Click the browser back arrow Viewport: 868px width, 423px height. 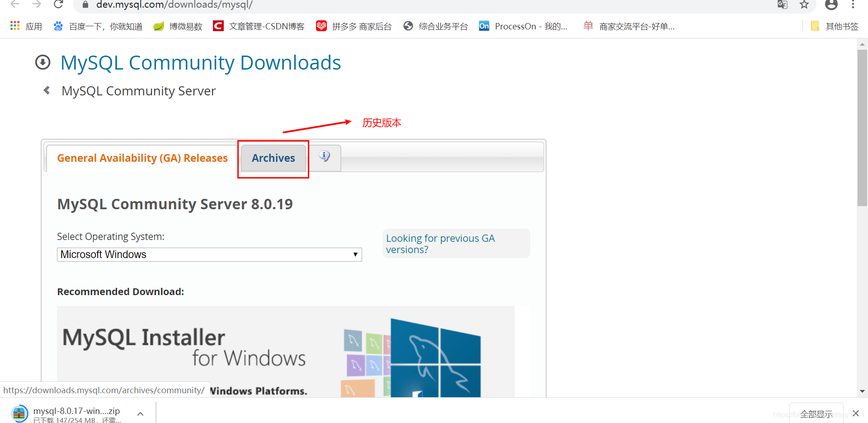point(15,5)
